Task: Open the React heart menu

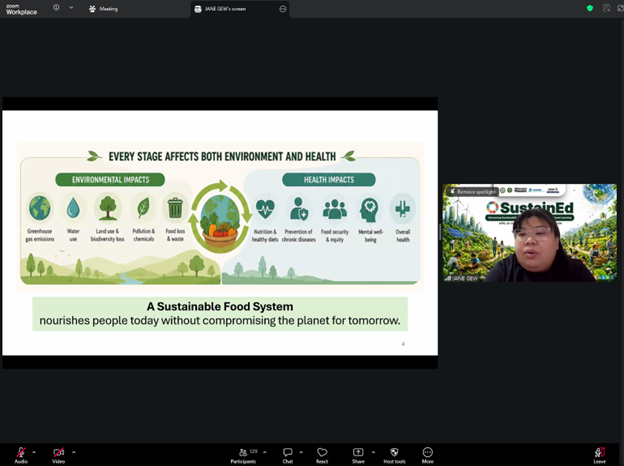Action: [x=322, y=453]
